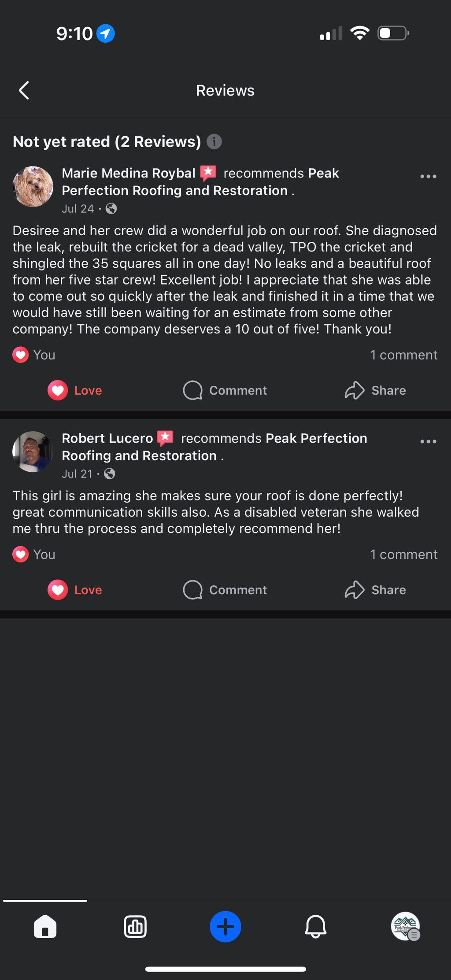
Task: Share Marie Medina Roybal's review
Action: 375,390
